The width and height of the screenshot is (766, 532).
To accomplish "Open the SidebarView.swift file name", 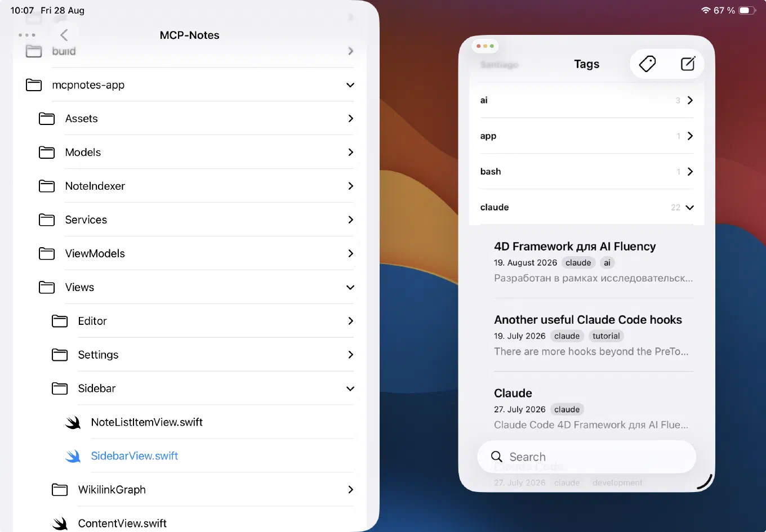I will point(135,456).
